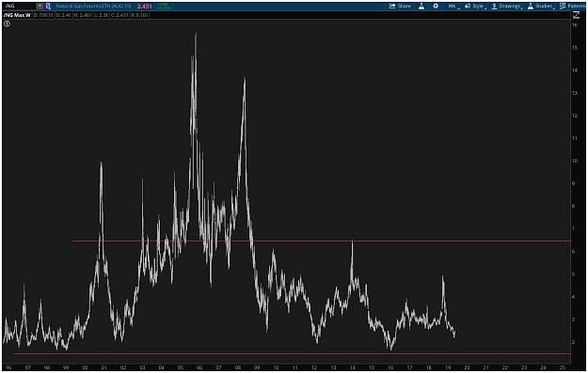Screen dimensions: 588x373
Task: Open the Wk timeframe dropdown
Action: pyautogui.click(x=453, y=6)
